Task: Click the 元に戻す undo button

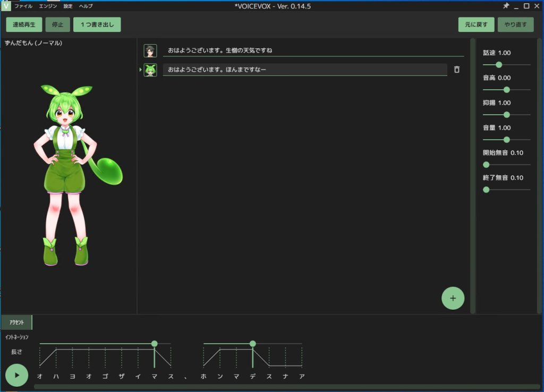Action: tap(476, 24)
